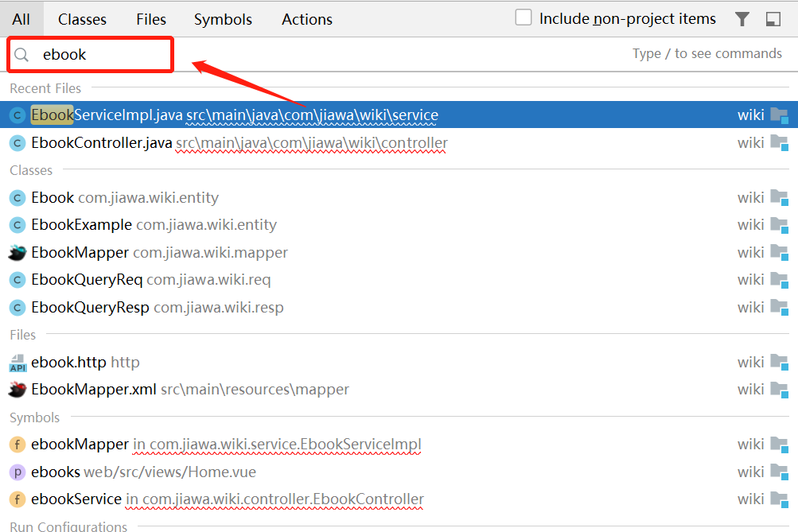This screenshot has height=532, width=798.
Task: Enable Include non-project items checkbox
Action: [x=524, y=17]
